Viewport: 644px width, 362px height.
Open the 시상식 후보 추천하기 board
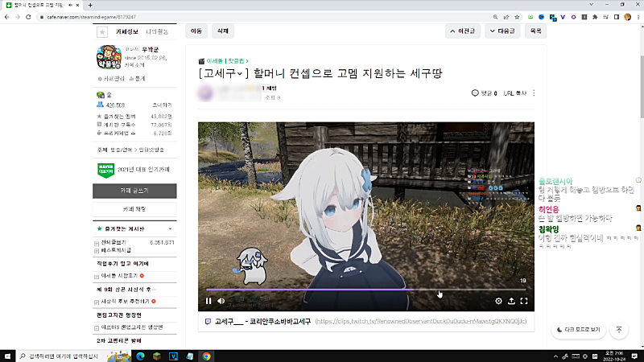(125, 301)
